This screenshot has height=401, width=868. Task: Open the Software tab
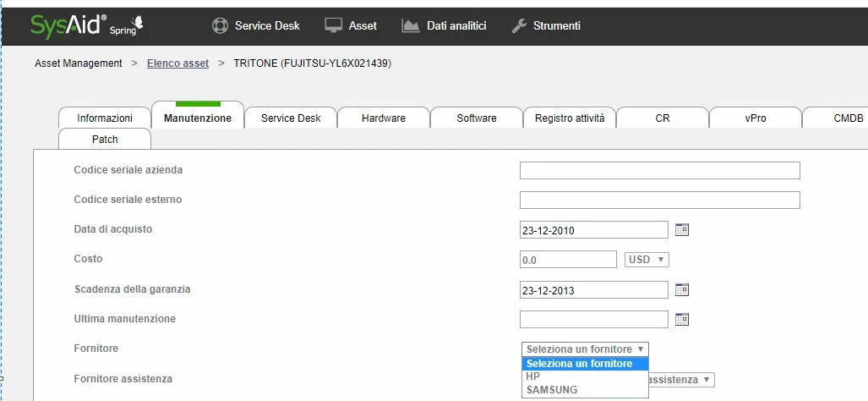click(x=477, y=118)
